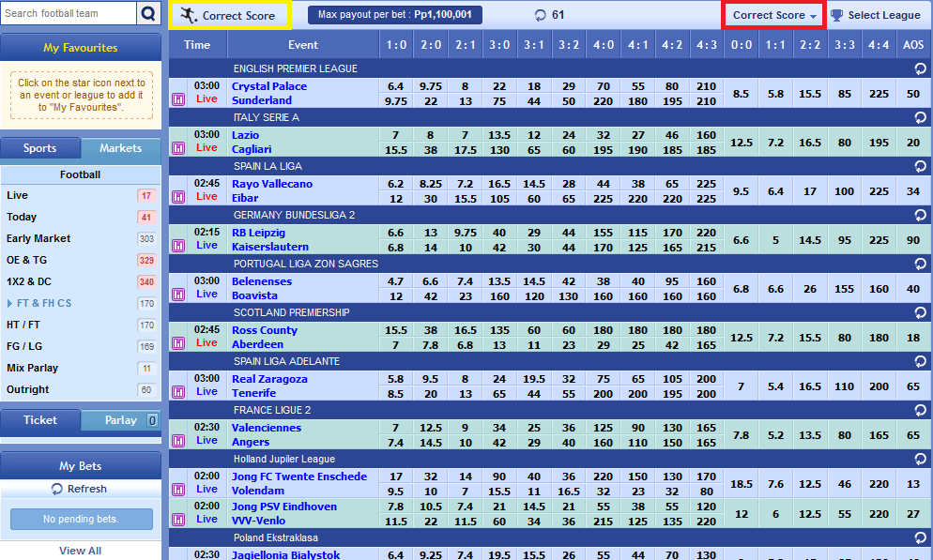Bet Crystal Palace 1:0 at 6.4
This screenshot has height=560, width=933.
click(396, 87)
